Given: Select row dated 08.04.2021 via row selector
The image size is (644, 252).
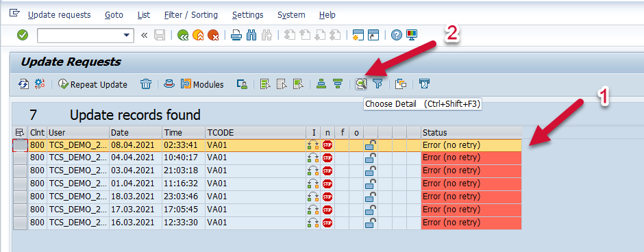Looking at the screenshot, I should [x=20, y=145].
